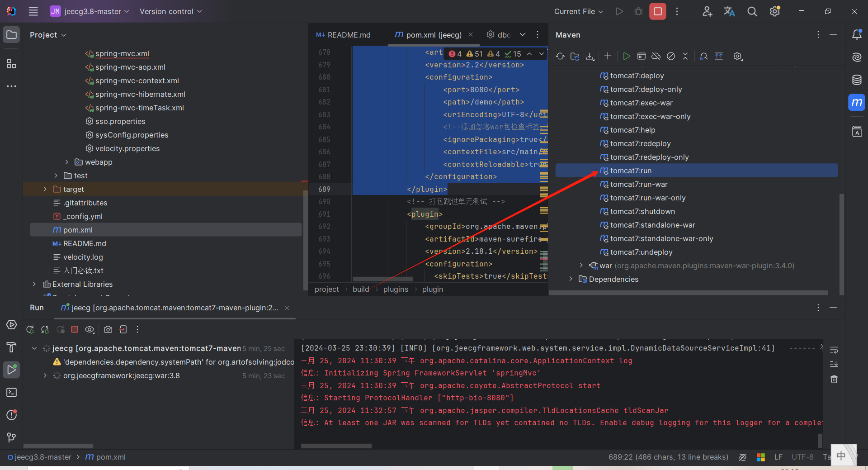This screenshot has width=868, height=470.
Task: Open the Notifications bell icon
Action: click(857, 35)
